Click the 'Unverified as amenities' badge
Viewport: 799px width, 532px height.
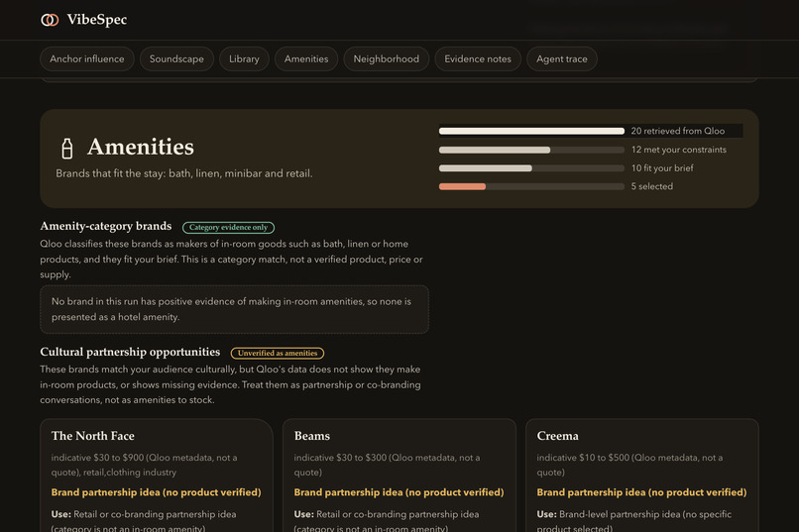pos(278,354)
